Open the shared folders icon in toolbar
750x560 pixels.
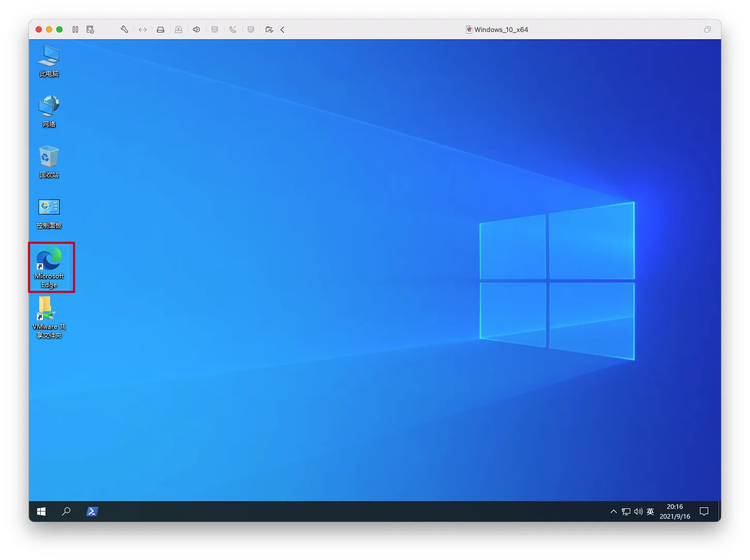click(x=269, y=29)
